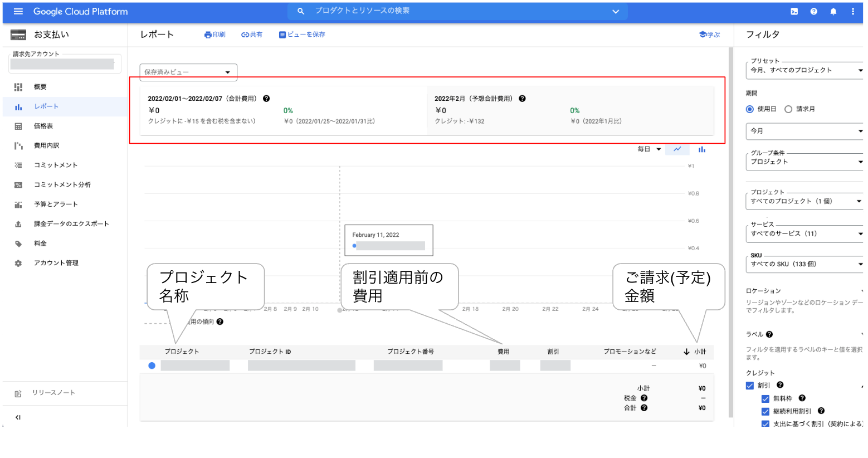Click the report vertical scrollbar
This screenshot has height=458, width=868.
[731, 232]
